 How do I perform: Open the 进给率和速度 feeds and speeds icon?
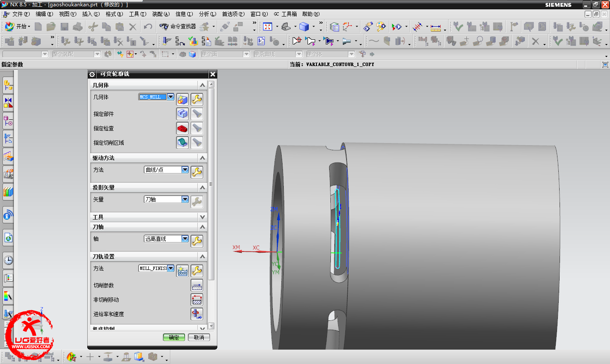click(197, 314)
